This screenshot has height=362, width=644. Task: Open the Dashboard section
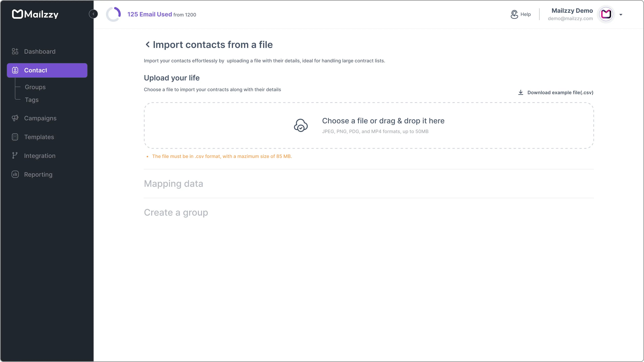40,51
